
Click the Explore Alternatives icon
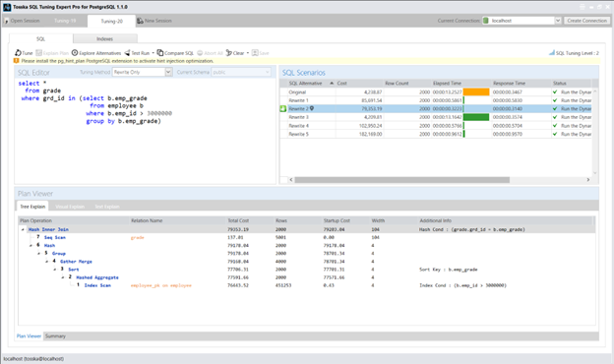coord(75,52)
